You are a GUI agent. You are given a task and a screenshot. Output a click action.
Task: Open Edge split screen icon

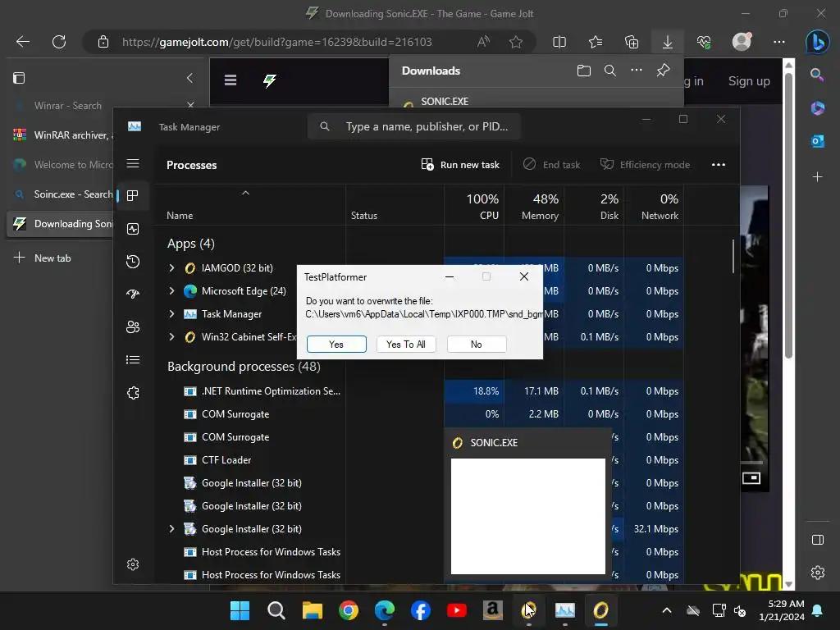coord(559,42)
